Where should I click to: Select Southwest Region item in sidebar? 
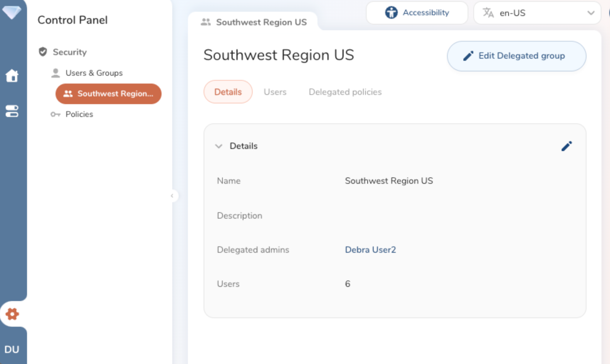tap(109, 94)
